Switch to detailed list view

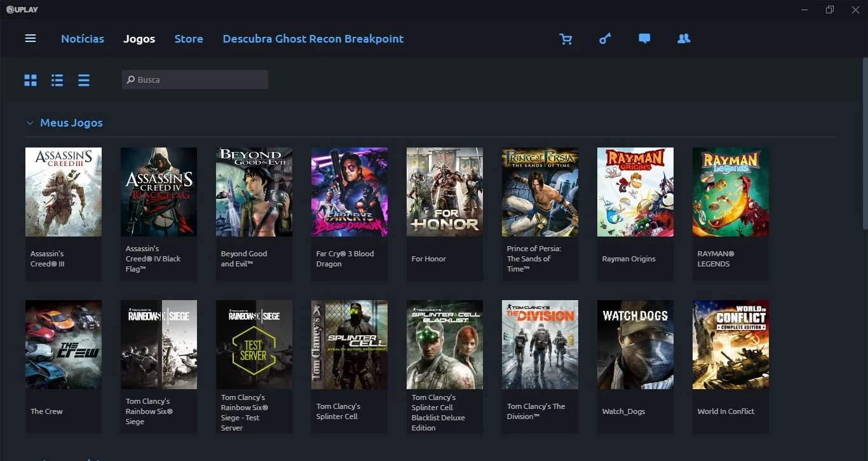pyautogui.click(x=57, y=80)
